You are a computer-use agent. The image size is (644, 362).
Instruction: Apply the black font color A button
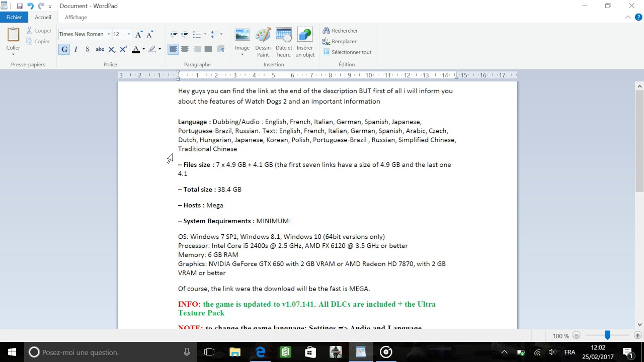coord(135,49)
